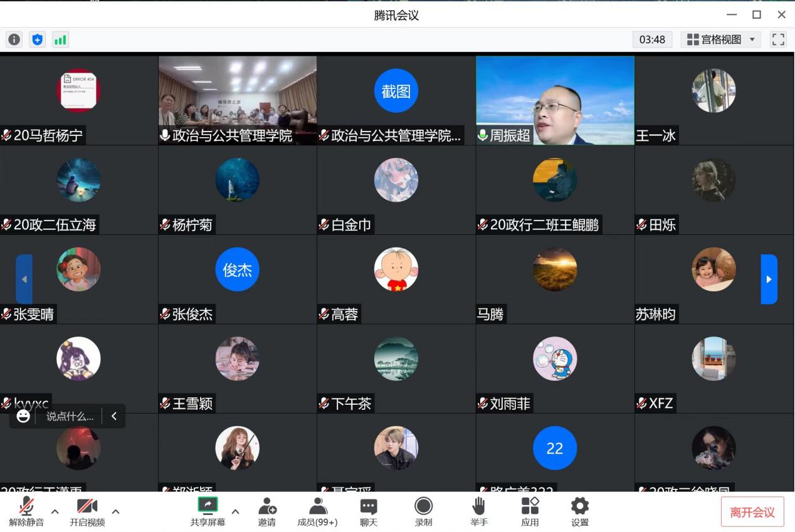Go to next page of participants
Screen dimensions: 795x532
(769, 279)
